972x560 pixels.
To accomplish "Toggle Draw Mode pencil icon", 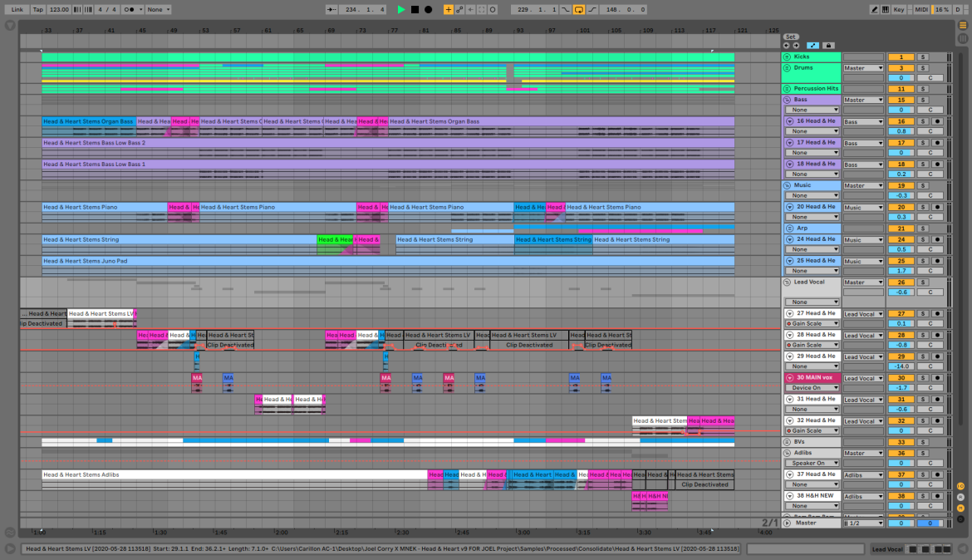I will point(874,9).
